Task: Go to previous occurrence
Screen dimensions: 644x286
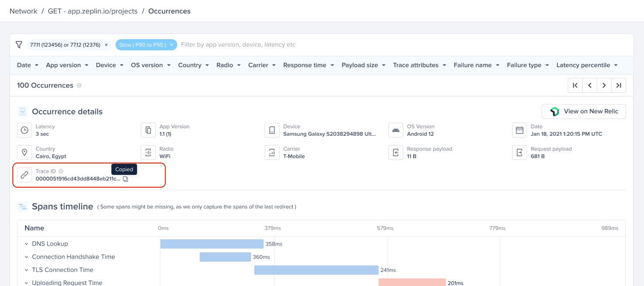Action: click(589, 85)
